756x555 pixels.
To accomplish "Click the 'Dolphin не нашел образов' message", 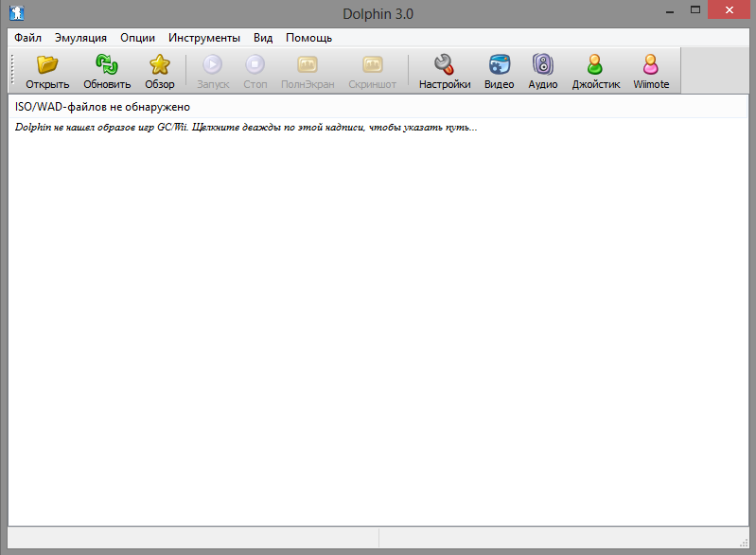I will tap(246, 128).
